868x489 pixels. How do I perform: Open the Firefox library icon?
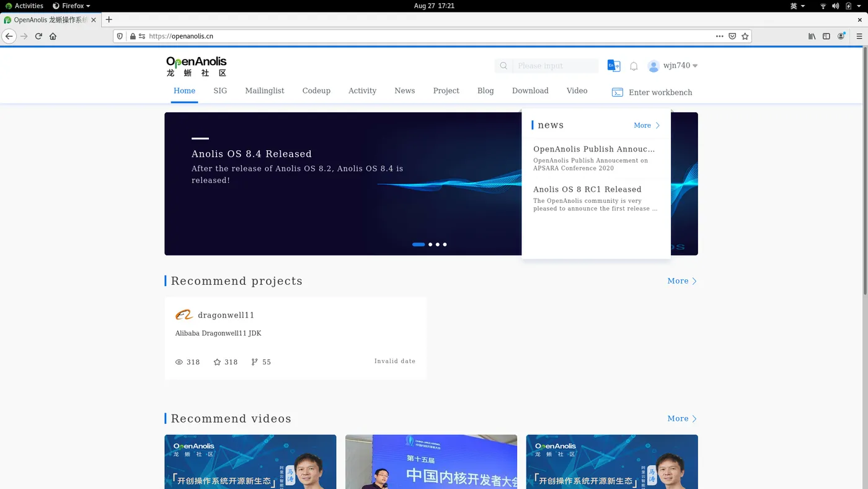tap(812, 36)
